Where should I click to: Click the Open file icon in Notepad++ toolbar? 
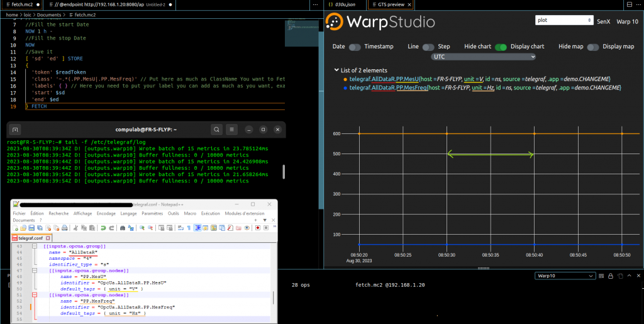coord(23,228)
